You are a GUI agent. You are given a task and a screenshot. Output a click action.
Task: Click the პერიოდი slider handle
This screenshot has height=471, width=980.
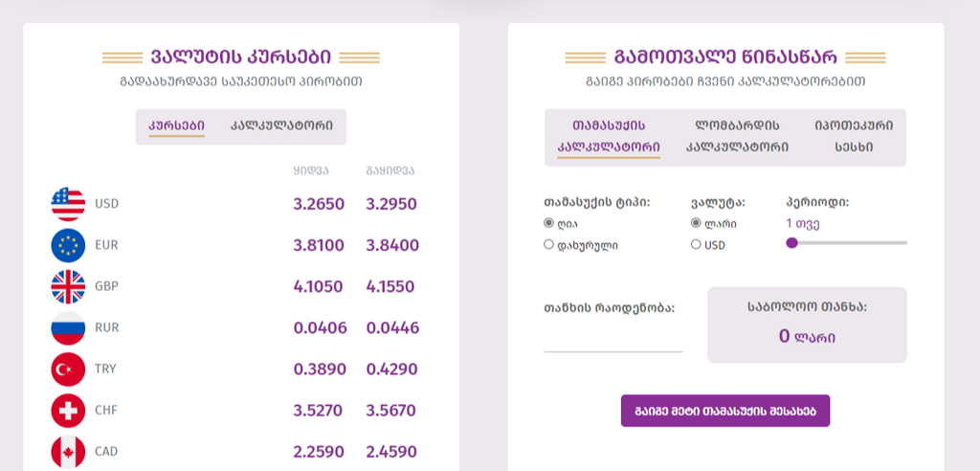coord(791,243)
